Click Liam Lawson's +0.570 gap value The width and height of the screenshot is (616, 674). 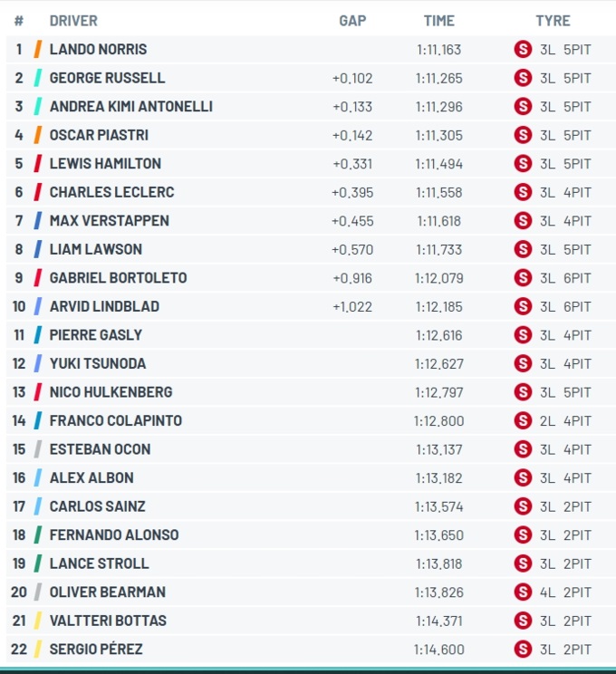point(352,250)
